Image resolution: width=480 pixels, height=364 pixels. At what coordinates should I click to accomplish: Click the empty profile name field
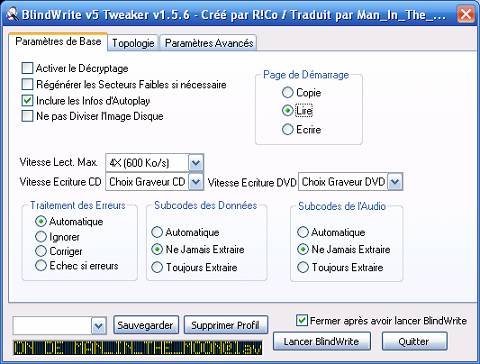point(52,326)
